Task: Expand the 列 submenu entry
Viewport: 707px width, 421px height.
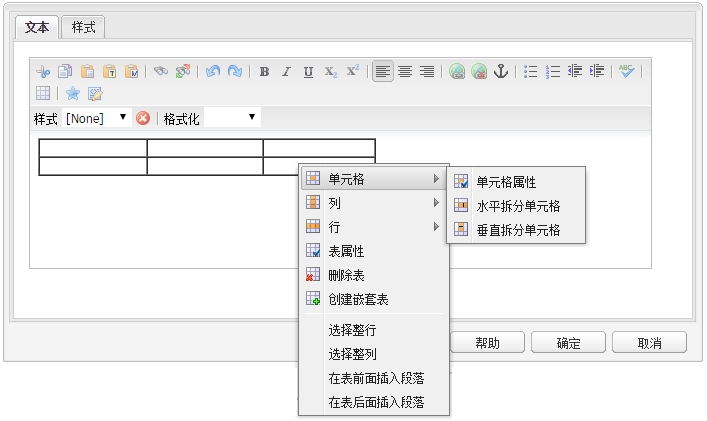Action: click(x=374, y=203)
